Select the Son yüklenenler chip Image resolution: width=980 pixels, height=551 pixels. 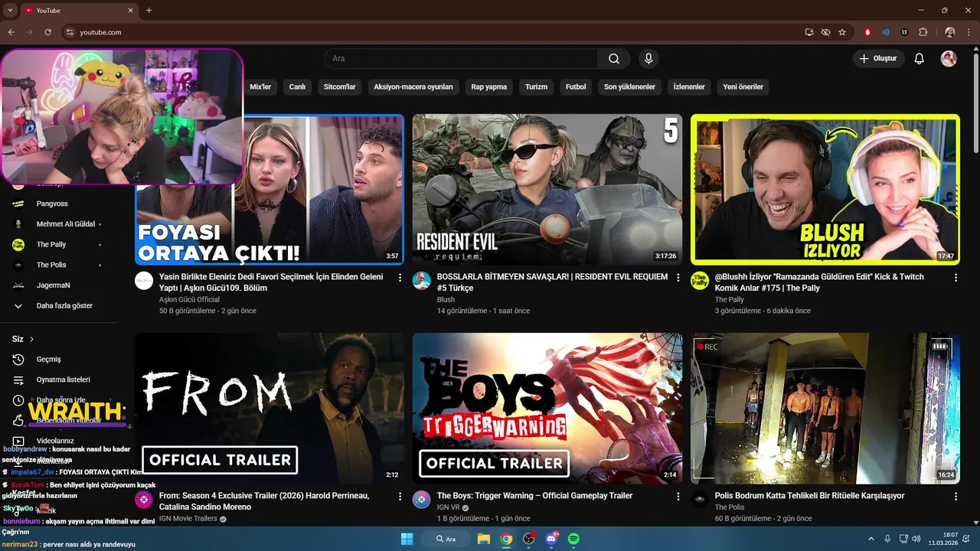[629, 87]
